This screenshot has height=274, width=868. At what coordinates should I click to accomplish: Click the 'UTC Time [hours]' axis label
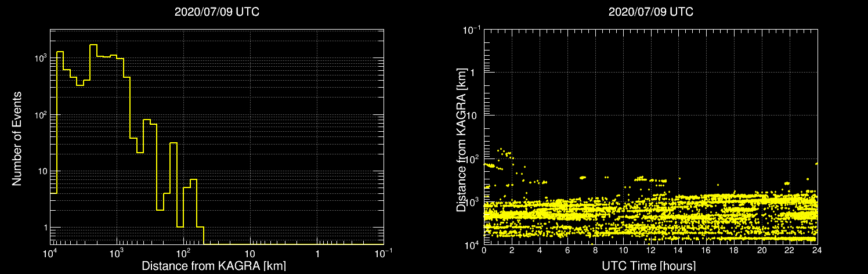click(x=648, y=266)
